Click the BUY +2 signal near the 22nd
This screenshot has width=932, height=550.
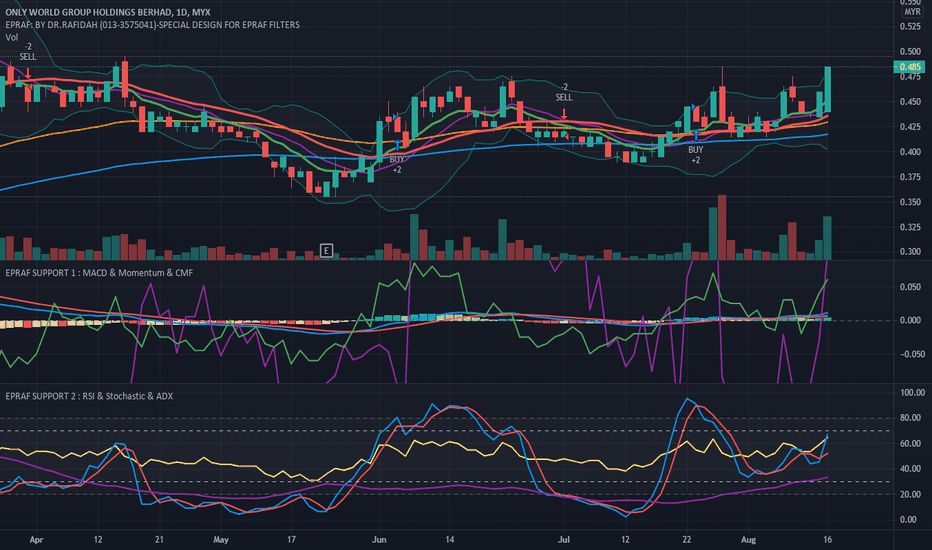pos(695,155)
